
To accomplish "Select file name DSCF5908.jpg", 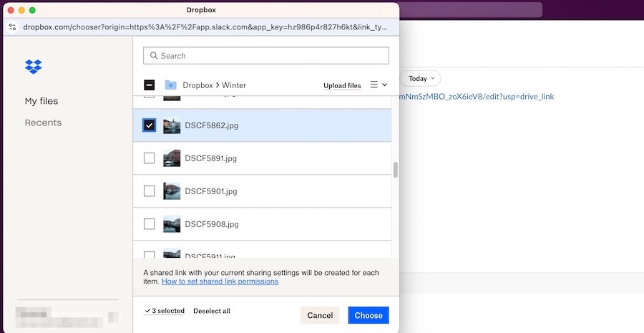I will (212, 224).
